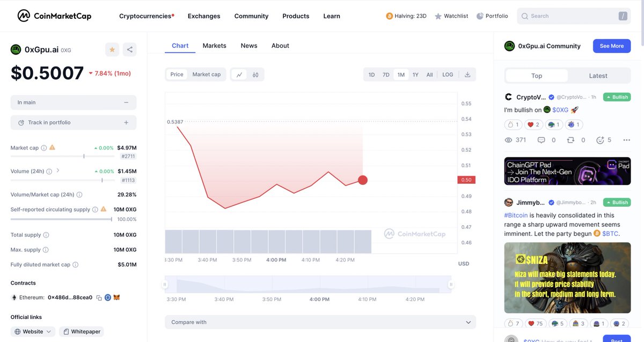644x342 pixels.
Task: Switch chart data to Market cap
Action: pos(207,74)
